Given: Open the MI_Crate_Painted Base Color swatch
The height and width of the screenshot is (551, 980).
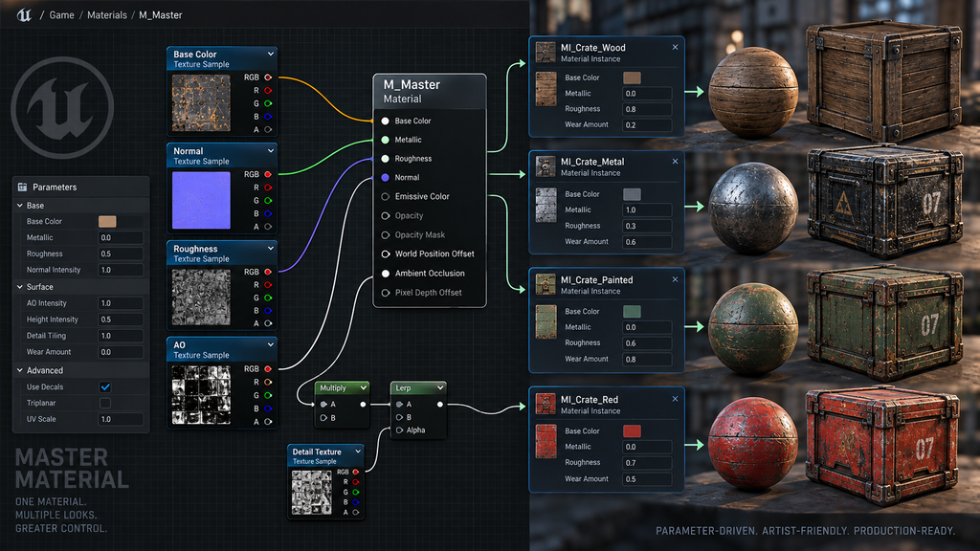Looking at the screenshot, I should 632,311.
